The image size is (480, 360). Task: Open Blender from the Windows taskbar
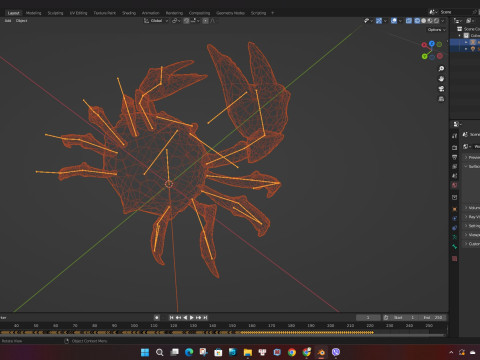pos(321,352)
